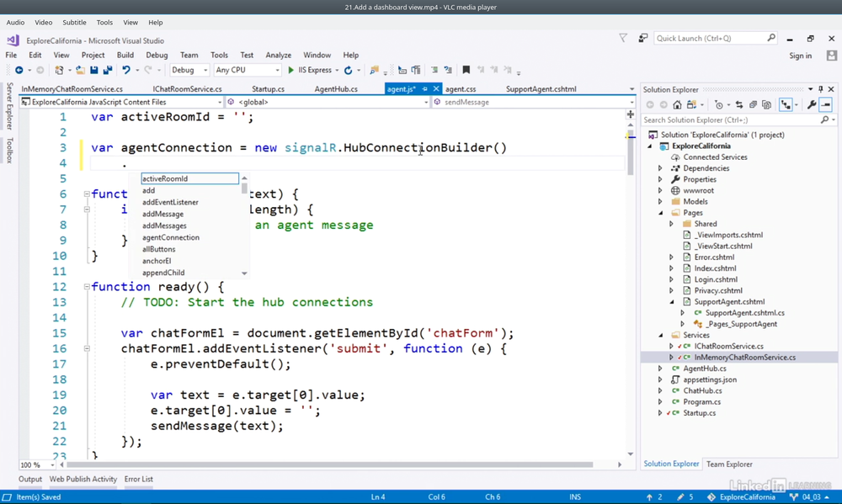The width and height of the screenshot is (842, 504).
Task: Start debugging with green play icon
Action: (291, 70)
